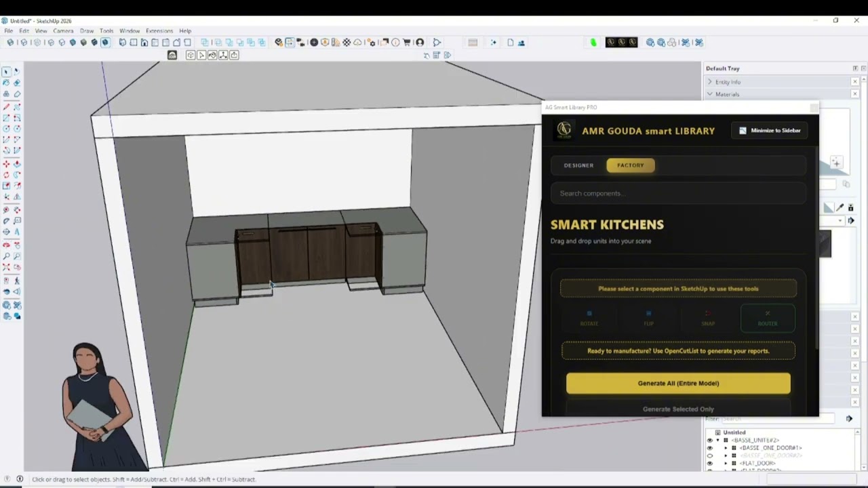Select the Walk tool

pyautogui.click(x=17, y=280)
